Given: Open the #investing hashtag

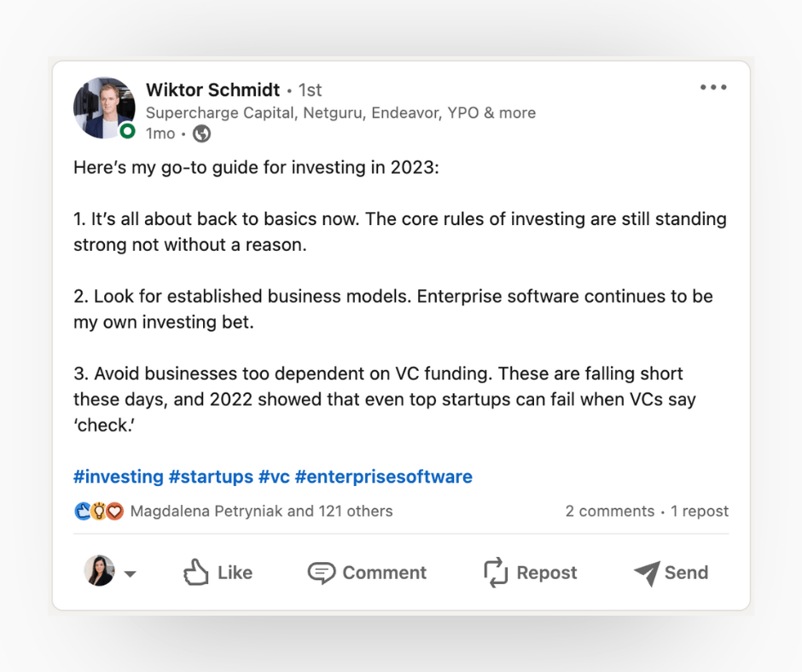Looking at the screenshot, I should 118,477.
